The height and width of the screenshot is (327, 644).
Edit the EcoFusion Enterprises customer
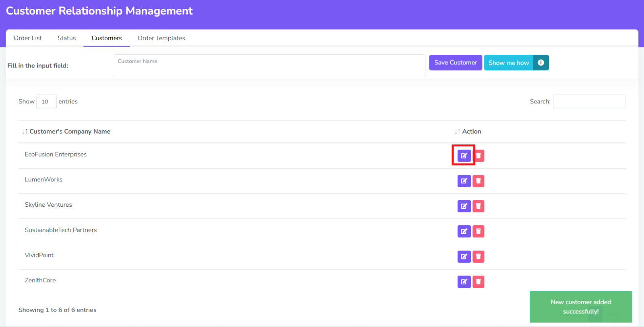tap(464, 156)
